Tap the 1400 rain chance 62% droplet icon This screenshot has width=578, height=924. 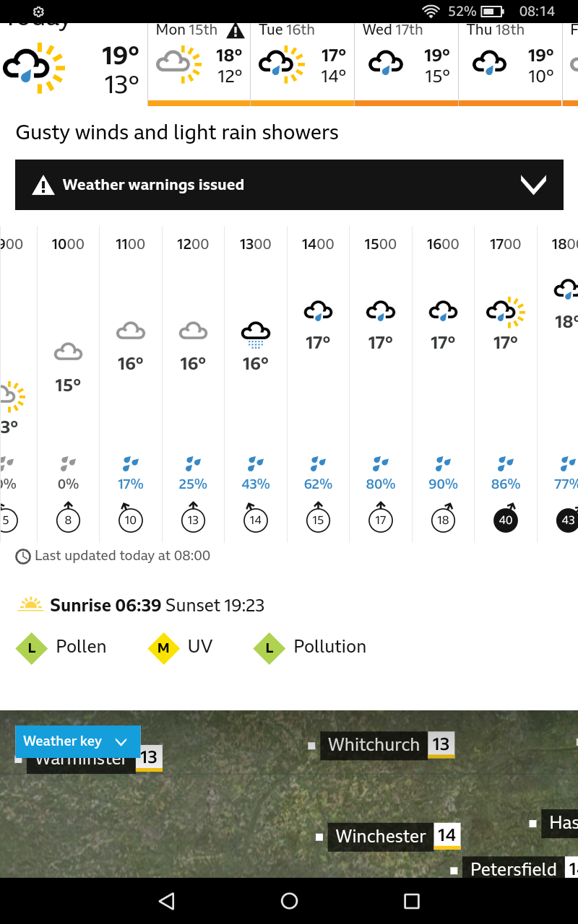(x=318, y=463)
